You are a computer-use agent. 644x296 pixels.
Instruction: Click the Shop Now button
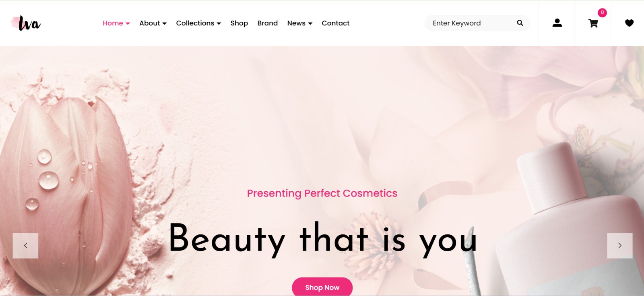pos(322,287)
